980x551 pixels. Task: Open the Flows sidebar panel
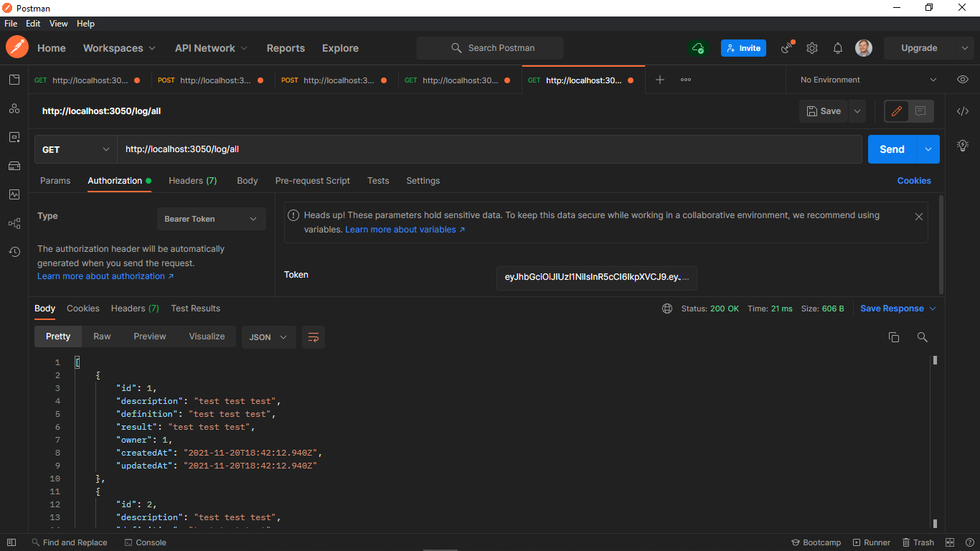click(x=14, y=223)
